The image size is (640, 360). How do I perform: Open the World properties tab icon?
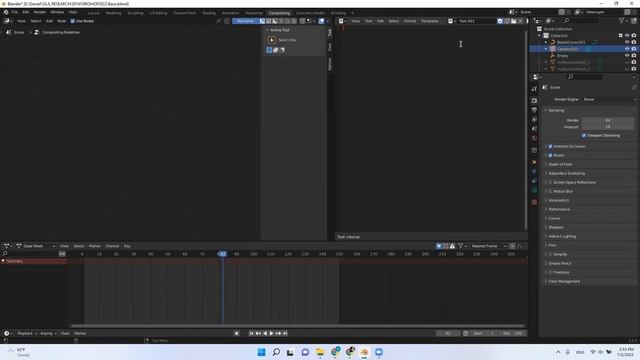(x=534, y=138)
